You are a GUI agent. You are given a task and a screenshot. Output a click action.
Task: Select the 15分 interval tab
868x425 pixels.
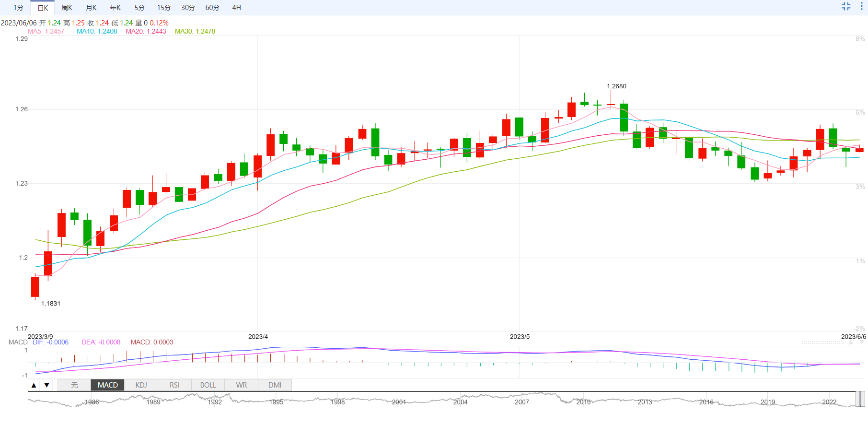(164, 8)
